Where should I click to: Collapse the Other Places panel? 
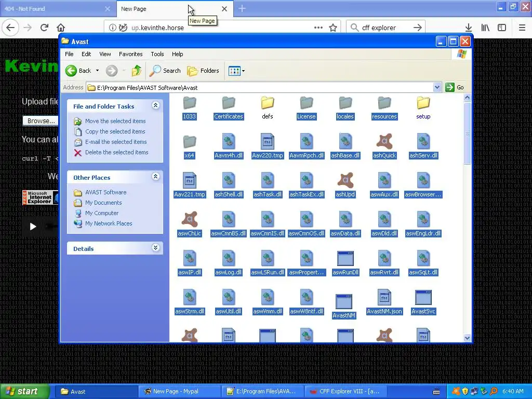coord(155,177)
